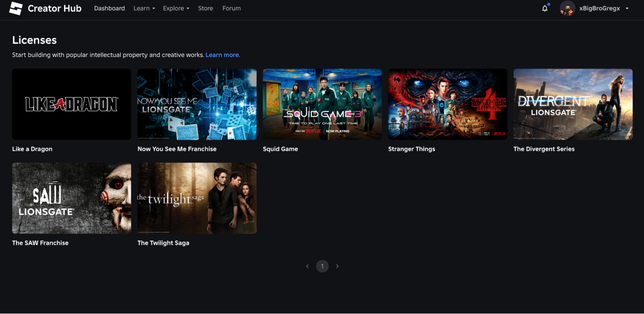Screen dimensions: 644x314
Task: Open the xBigBroGregx account dropdown
Action: point(600,8)
